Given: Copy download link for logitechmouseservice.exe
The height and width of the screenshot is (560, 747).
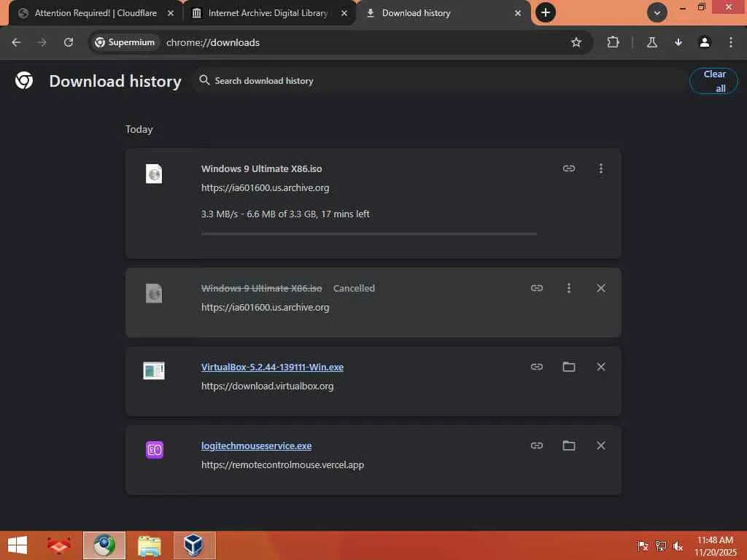Looking at the screenshot, I should pyautogui.click(x=537, y=446).
